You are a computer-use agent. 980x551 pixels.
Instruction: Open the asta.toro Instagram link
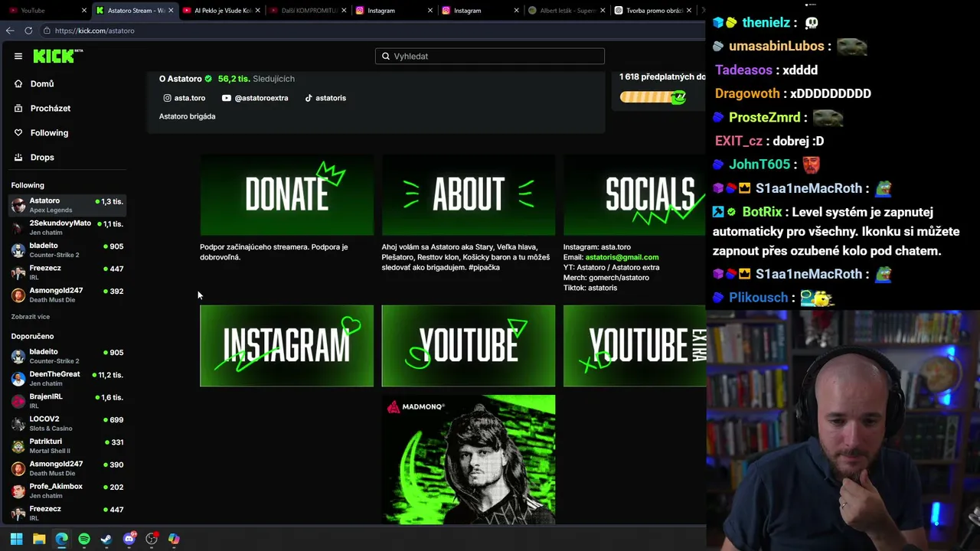tap(184, 98)
